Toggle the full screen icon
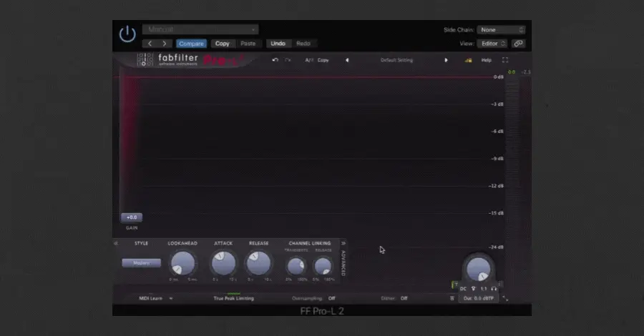Screen dimensions: 644x336 (x=505, y=60)
